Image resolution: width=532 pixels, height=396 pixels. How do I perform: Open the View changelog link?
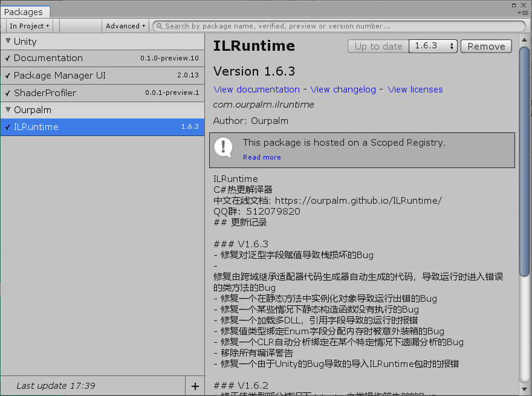coord(343,89)
